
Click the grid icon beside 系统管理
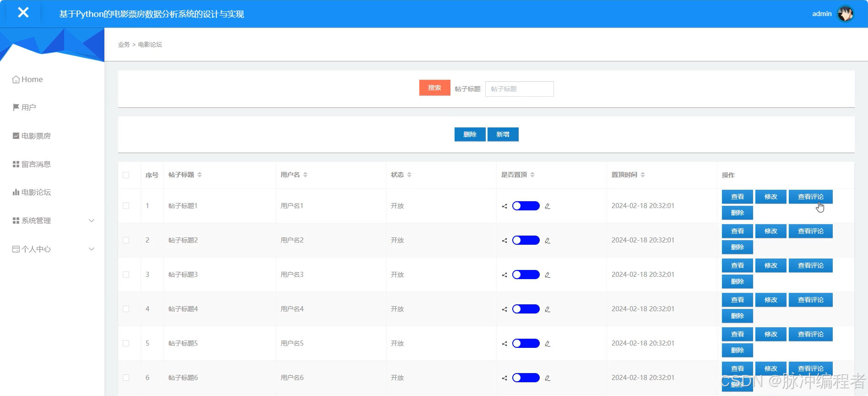point(16,220)
